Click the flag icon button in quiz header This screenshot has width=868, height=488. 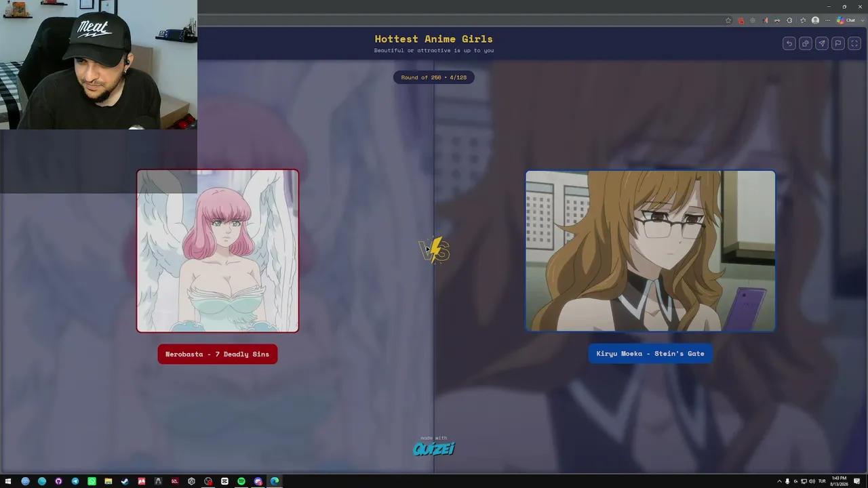coord(838,43)
